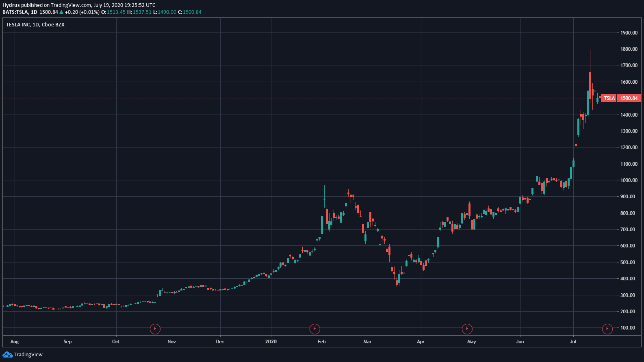Screen dimensions: 644x362
Task: Click the 1500.84 current price badge
Action: 629,98
